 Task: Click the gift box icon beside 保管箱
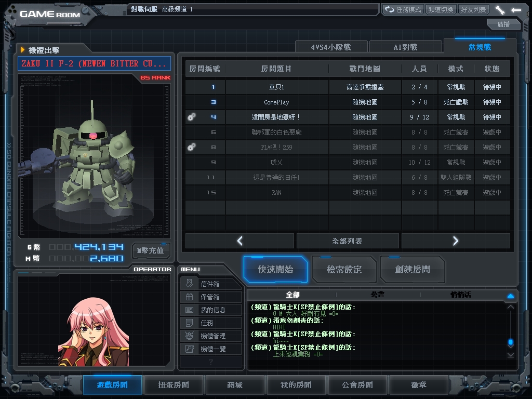click(x=189, y=297)
